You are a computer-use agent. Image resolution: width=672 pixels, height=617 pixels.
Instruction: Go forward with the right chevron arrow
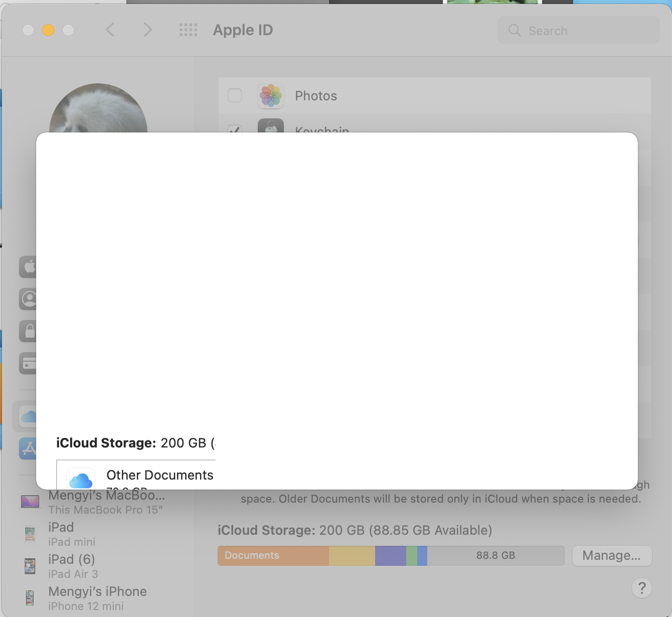click(147, 30)
